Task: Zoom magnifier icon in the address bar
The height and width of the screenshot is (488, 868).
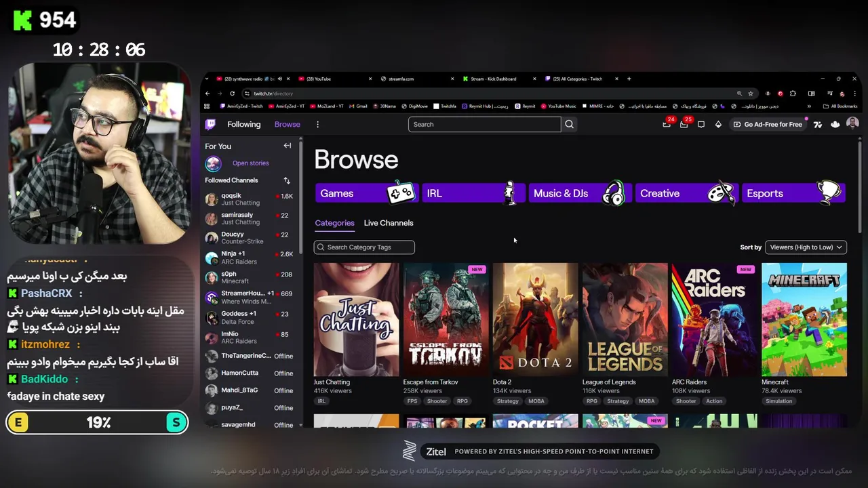Action: 739,94
